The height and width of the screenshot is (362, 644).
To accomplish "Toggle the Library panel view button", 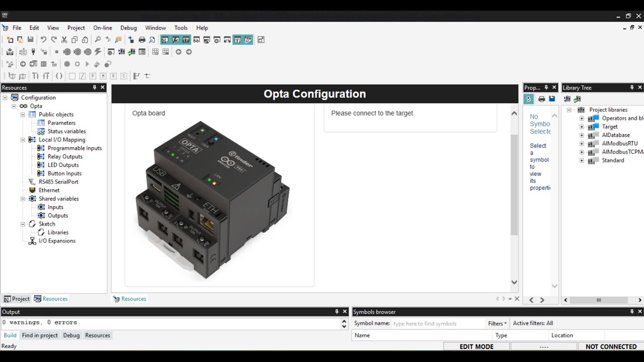I will [186, 40].
